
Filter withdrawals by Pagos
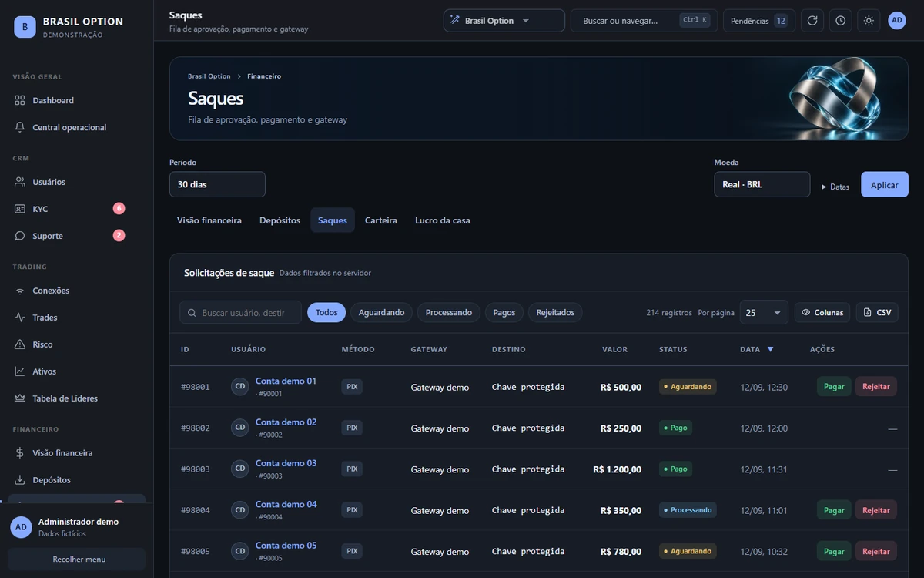point(504,312)
